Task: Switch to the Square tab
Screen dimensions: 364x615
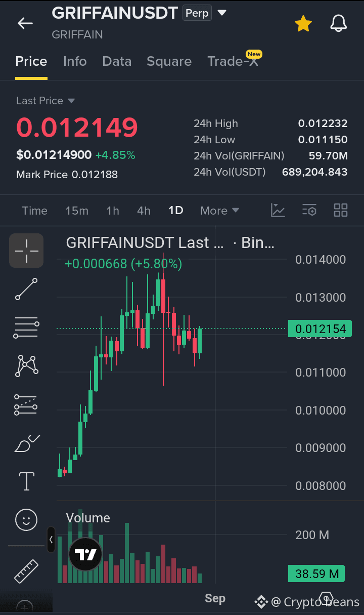Action: tap(169, 61)
